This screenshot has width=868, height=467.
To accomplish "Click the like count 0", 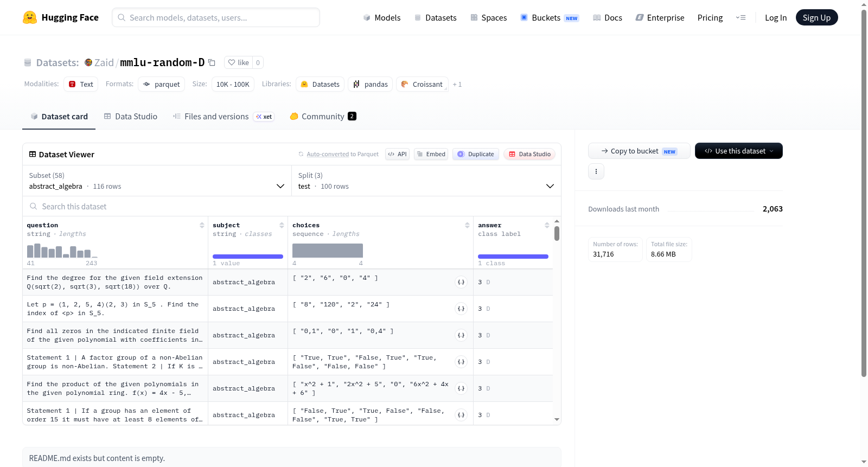I will pos(258,62).
